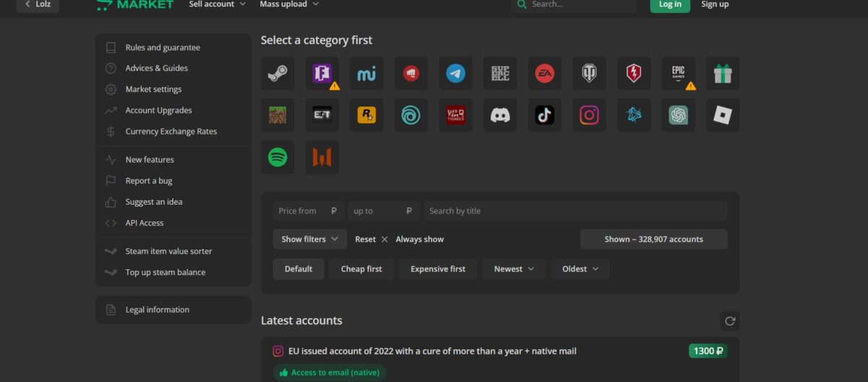The width and height of the screenshot is (868, 382).
Task: Focus the price up to field
Action: tap(384, 211)
